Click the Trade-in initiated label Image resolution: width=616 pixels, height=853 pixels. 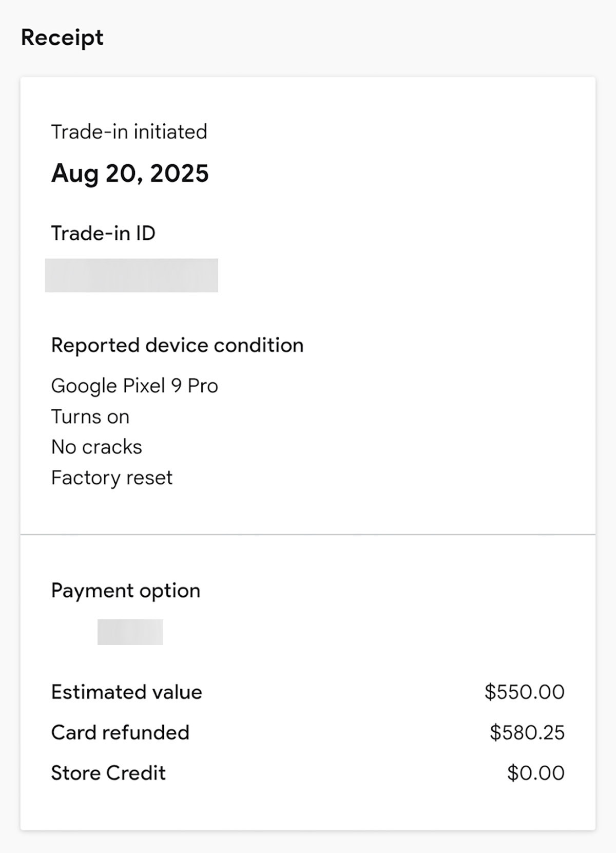click(129, 132)
